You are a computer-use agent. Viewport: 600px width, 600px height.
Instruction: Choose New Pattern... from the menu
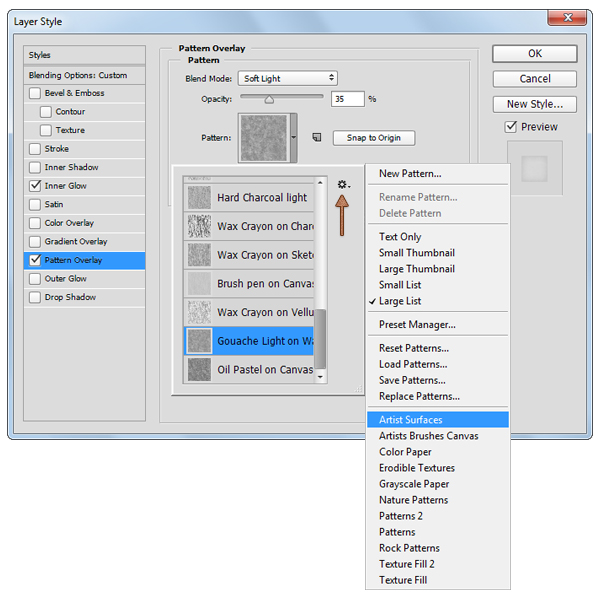(x=437, y=174)
